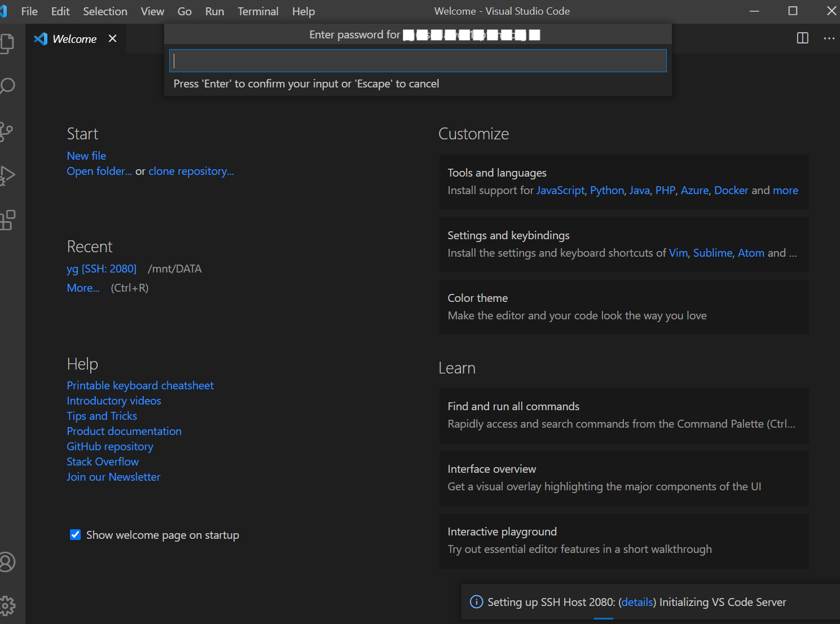Open the editor More Actions ellipsis
The height and width of the screenshot is (624, 840).
pos(829,38)
